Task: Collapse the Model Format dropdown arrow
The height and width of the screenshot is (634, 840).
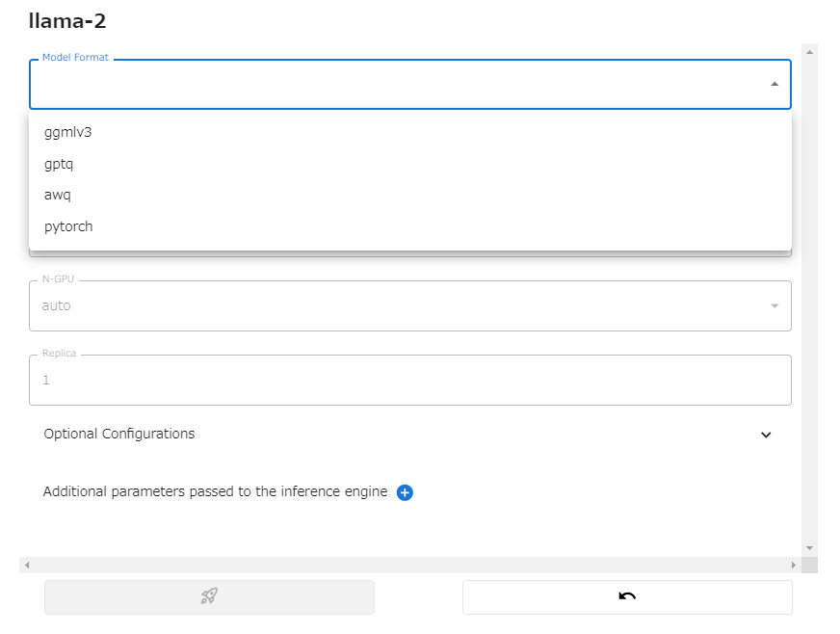Action: [774, 84]
